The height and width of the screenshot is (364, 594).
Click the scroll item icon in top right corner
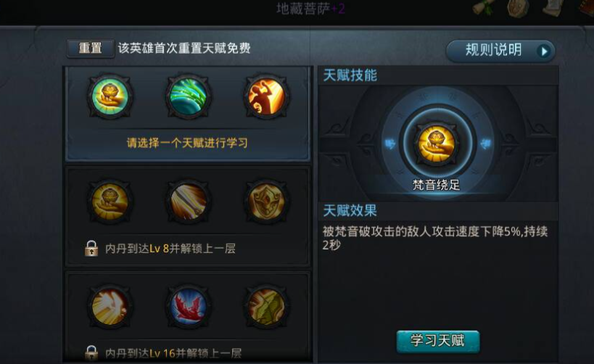point(483,7)
